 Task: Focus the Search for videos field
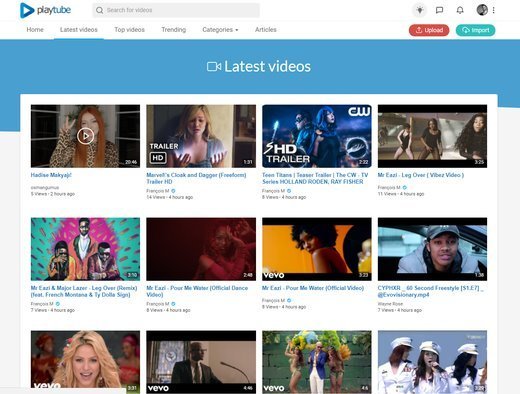tap(176, 10)
